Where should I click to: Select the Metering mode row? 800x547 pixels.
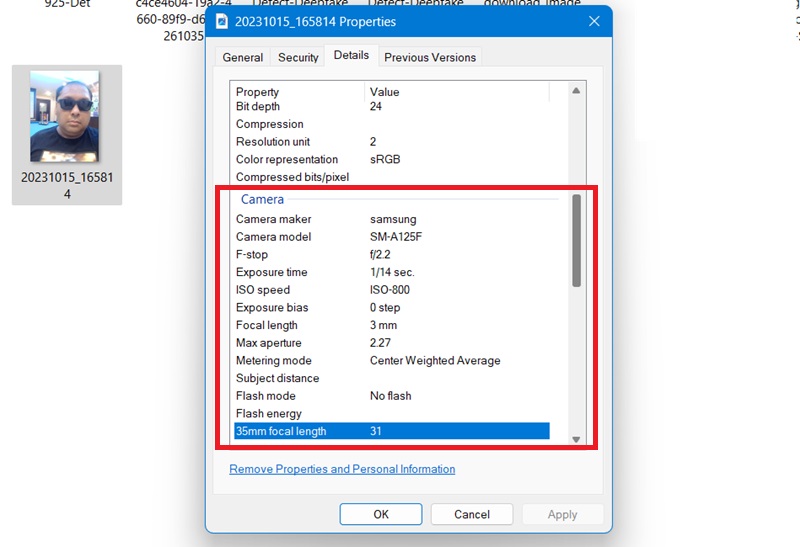click(x=391, y=360)
